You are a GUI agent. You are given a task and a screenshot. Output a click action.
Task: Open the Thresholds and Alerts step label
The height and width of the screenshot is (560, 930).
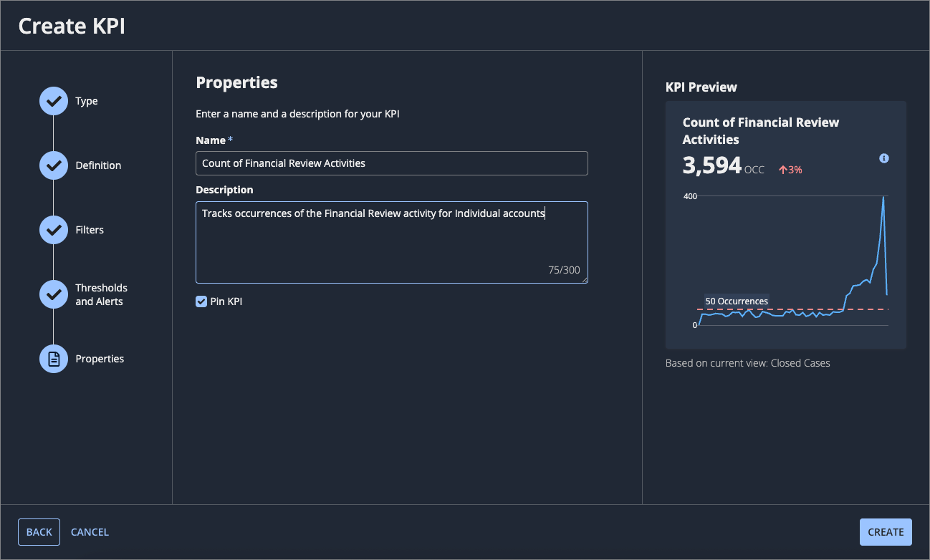(x=101, y=294)
